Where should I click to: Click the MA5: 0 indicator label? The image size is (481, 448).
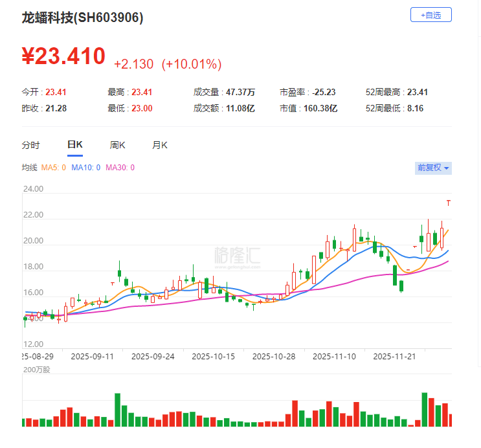(53, 168)
